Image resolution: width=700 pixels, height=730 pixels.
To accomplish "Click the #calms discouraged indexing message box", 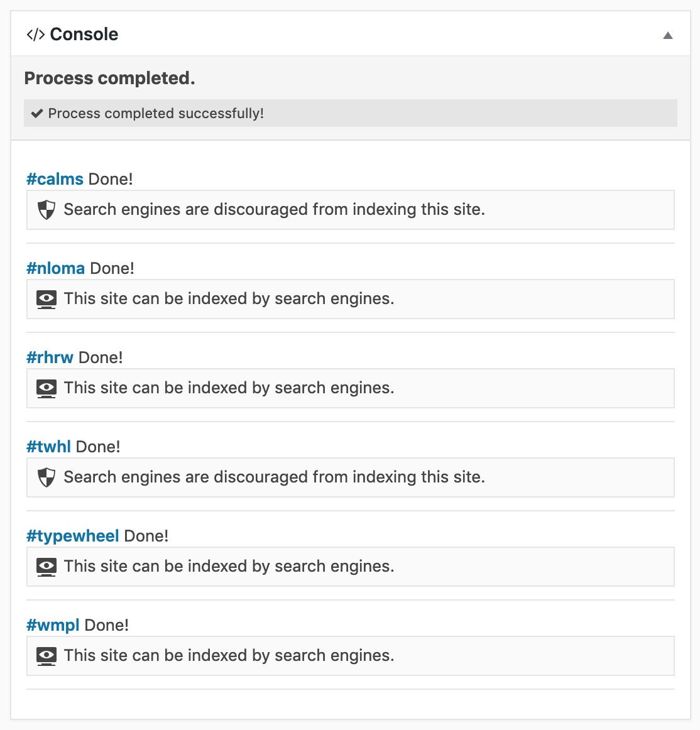I will click(x=350, y=209).
